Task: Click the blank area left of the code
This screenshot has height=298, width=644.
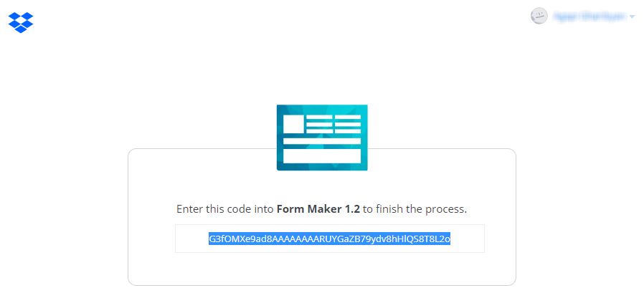Action: click(x=191, y=239)
